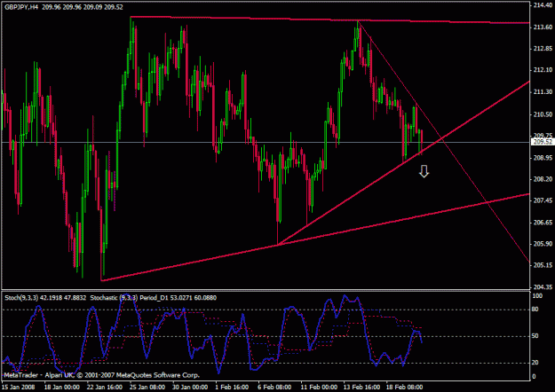Click the stochastic 20 level label
555x392 pixels.
[535, 363]
